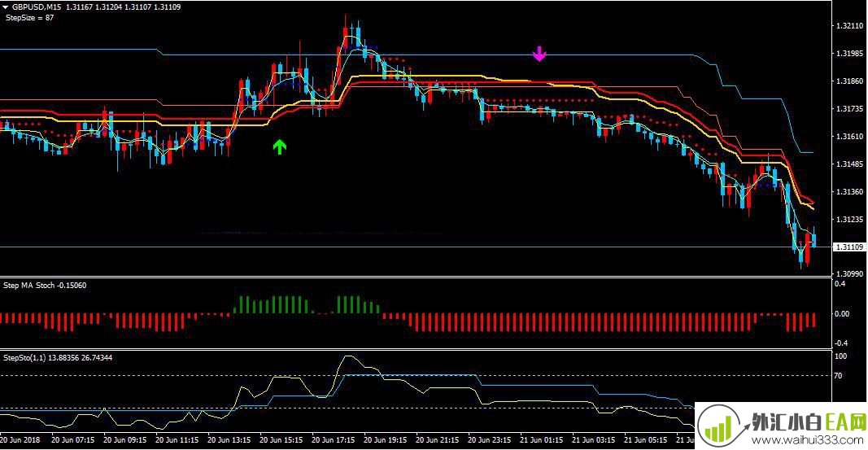Click the 1.31860 price scale value
868x450 pixels.
pyautogui.click(x=849, y=81)
